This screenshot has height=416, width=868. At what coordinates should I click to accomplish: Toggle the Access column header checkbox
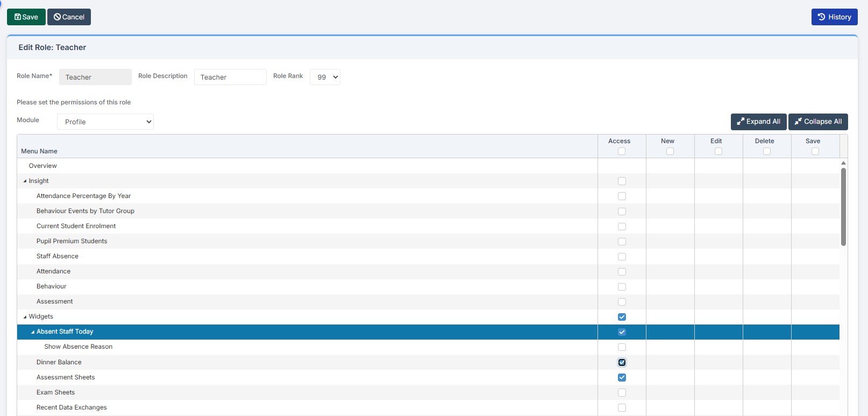[x=622, y=151]
